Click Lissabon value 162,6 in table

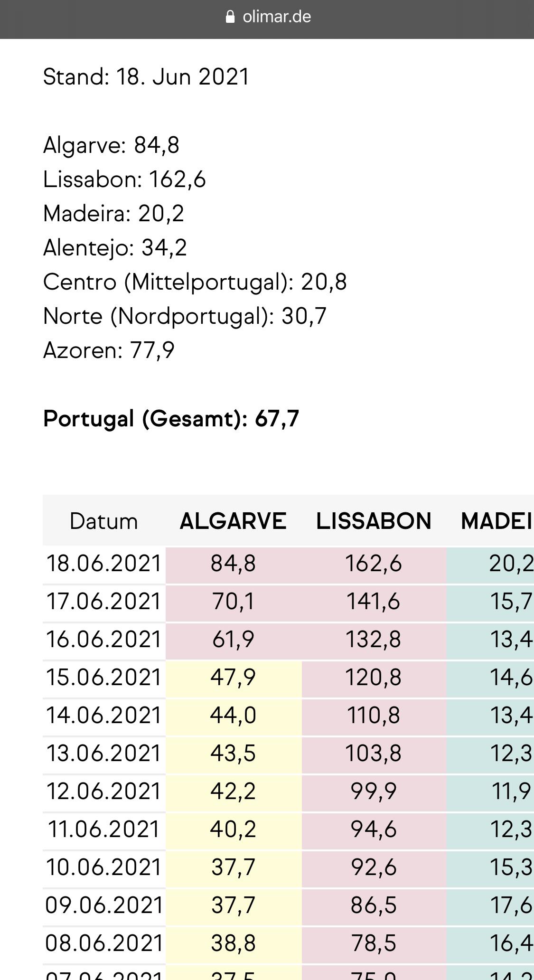pos(374,564)
